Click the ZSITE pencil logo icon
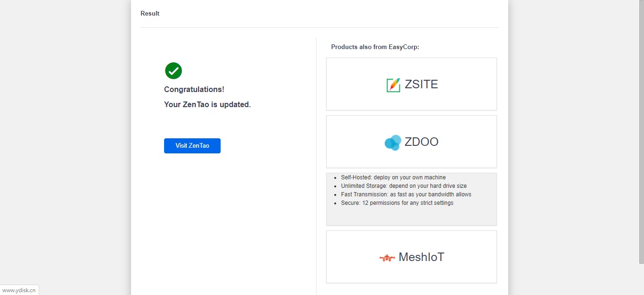644x295 pixels. [393, 85]
